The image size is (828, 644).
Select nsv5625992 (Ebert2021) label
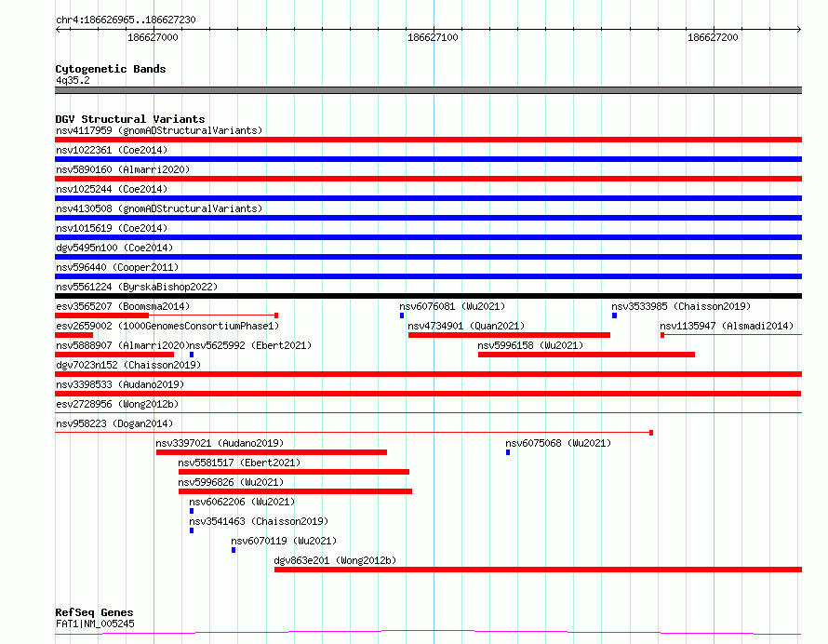[x=250, y=345]
